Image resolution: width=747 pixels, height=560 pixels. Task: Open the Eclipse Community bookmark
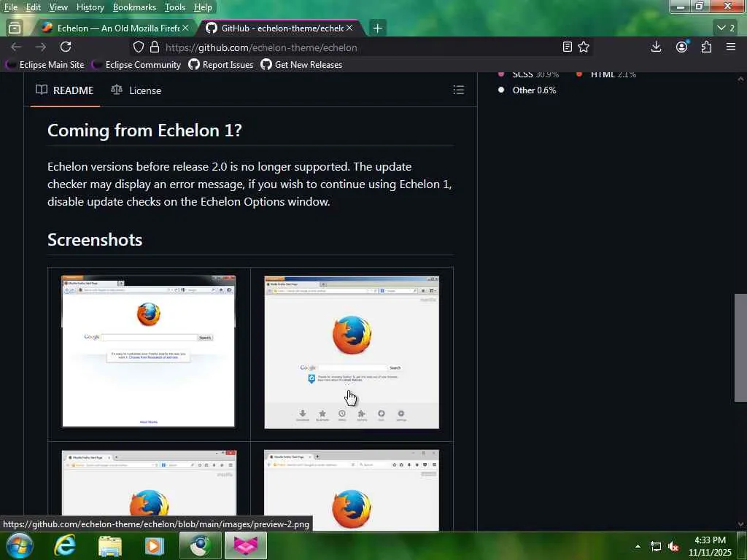point(136,65)
